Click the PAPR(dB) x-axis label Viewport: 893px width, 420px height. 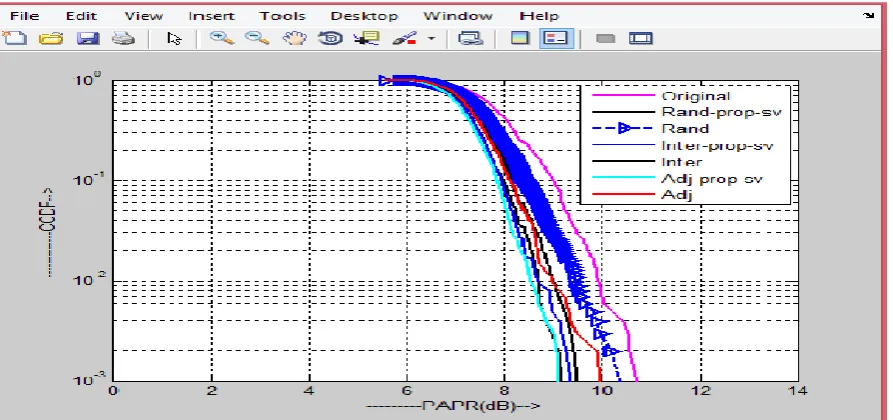[452, 406]
